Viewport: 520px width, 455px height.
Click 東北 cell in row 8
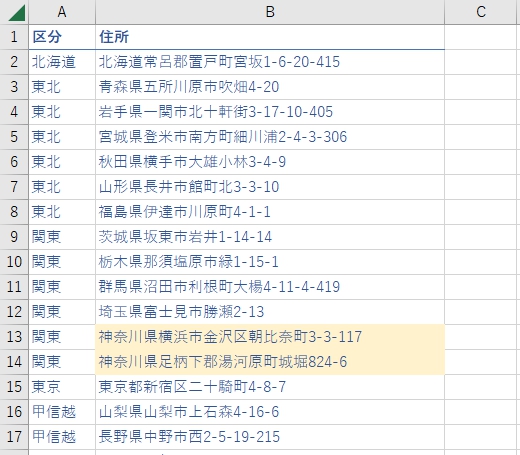pos(62,212)
